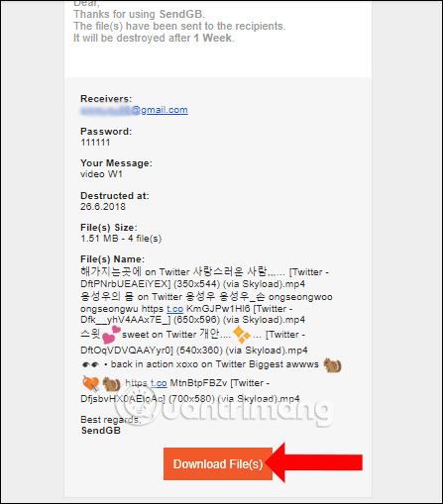This screenshot has height=504, width=443.
Task: Click the file size text 1.51 MB - 4 file(s)
Action: point(121,239)
